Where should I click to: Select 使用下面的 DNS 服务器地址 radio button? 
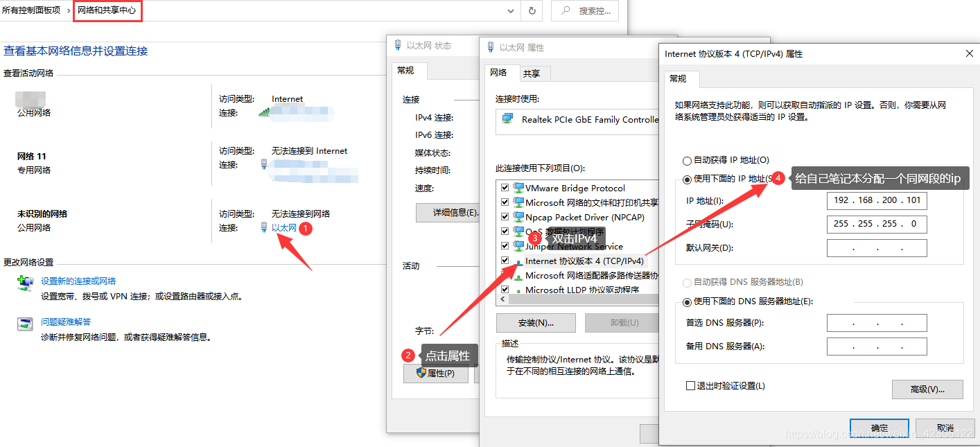687,301
